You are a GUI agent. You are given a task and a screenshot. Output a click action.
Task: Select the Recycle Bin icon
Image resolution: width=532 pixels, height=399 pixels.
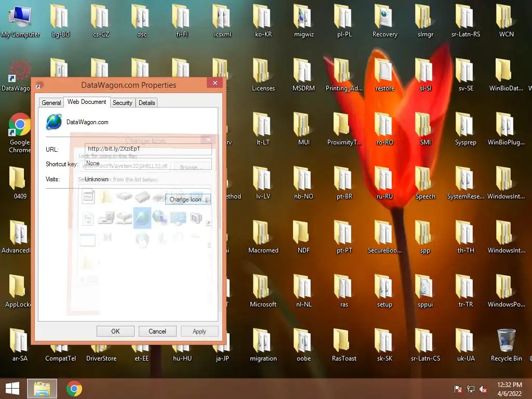click(506, 345)
